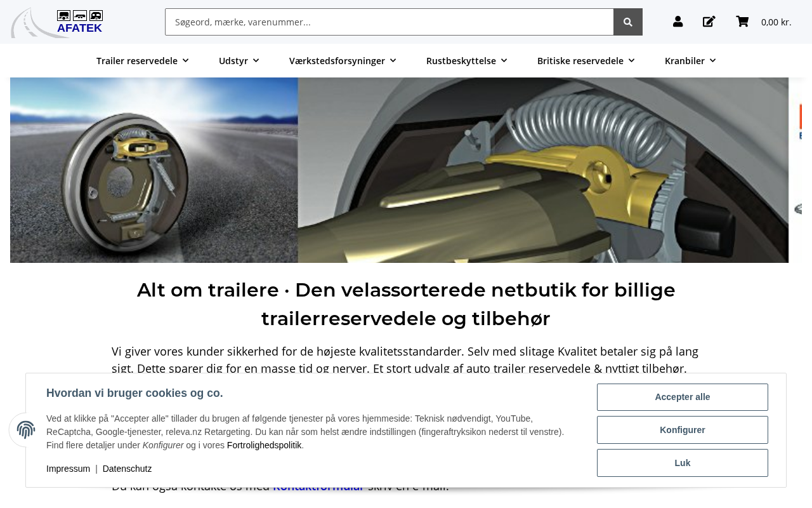
Task: Accept all cookies with Accepter alle
Action: click(683, 397)
